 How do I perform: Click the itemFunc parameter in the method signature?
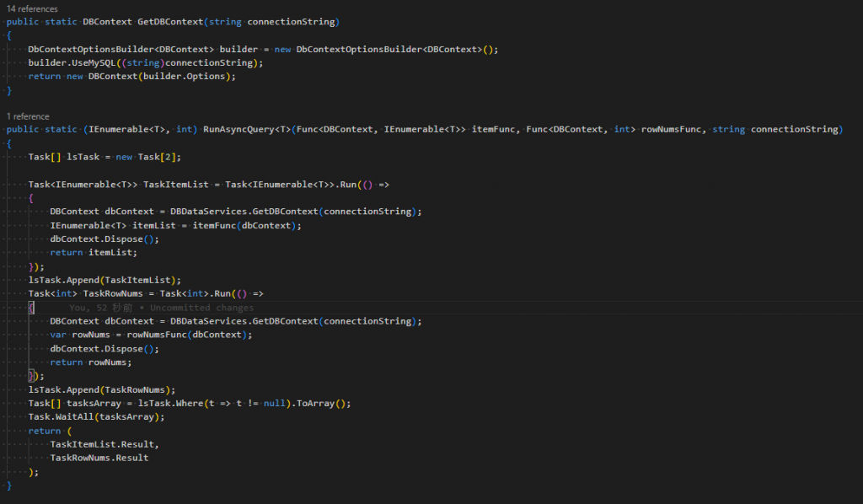(493, 129)
